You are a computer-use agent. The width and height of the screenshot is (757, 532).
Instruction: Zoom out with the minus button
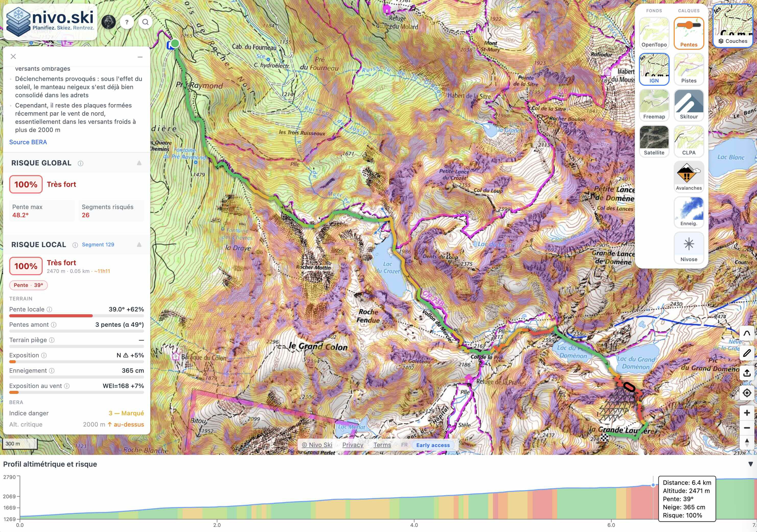tap(747, 428)
